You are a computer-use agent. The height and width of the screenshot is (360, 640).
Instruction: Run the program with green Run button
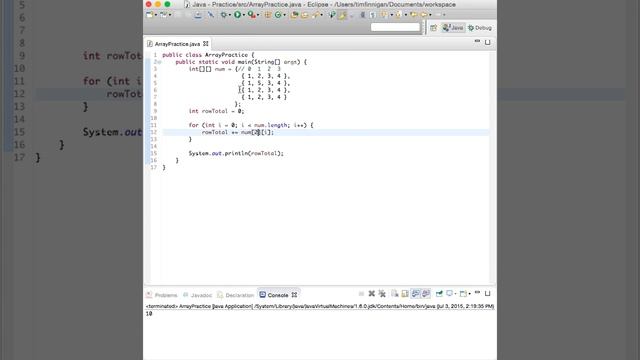click(x=238, y=15)
